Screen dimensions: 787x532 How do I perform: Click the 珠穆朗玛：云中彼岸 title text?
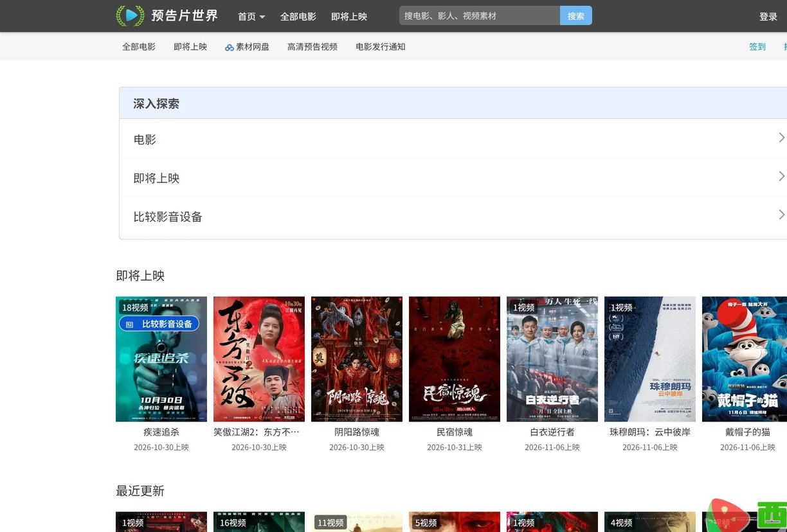650,432
